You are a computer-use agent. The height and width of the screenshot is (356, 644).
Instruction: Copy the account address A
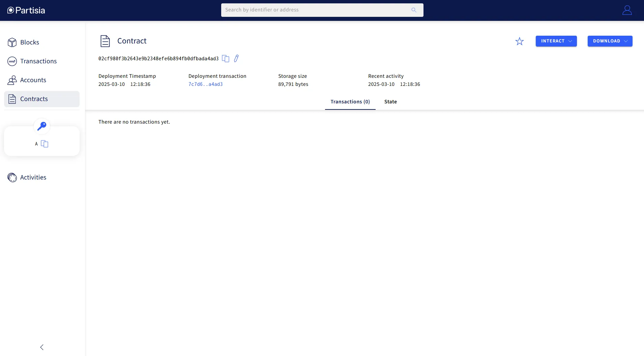point(45,144)
